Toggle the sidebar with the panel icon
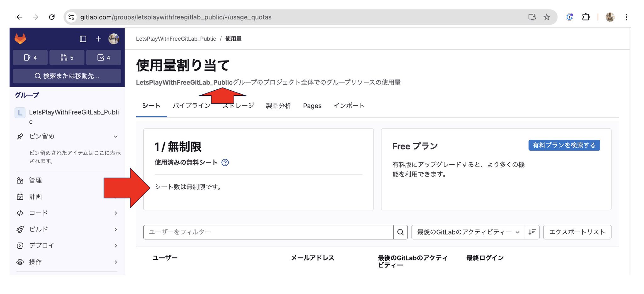Image resolution: width=644 pixels, height=294 pixels. 83,39
